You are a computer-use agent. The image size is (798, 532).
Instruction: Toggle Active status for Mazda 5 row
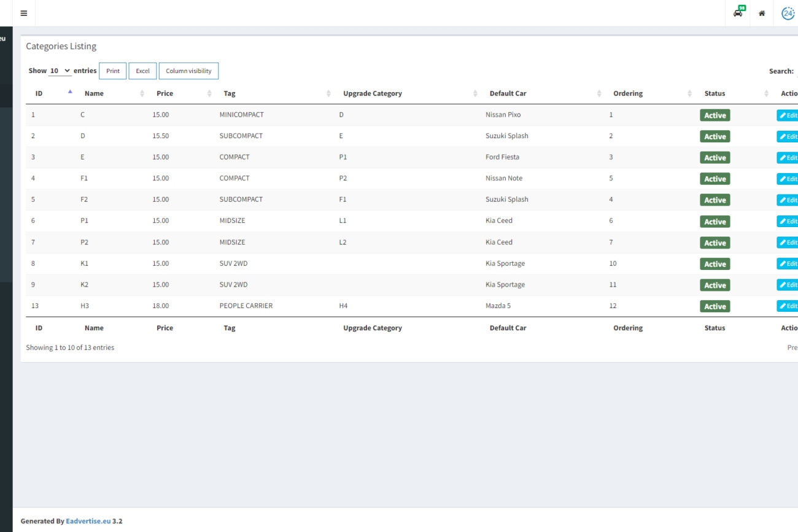pyautogui.click(x=715, y=306)
